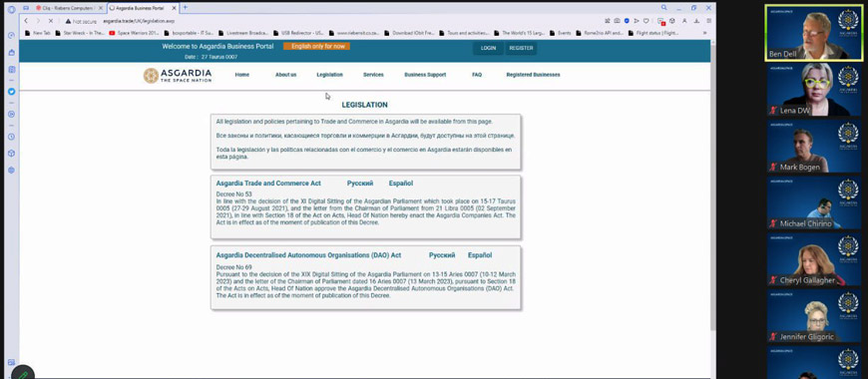Expand the bookmarks overflow chevron
868x379 pixels.
pos(704,33)
